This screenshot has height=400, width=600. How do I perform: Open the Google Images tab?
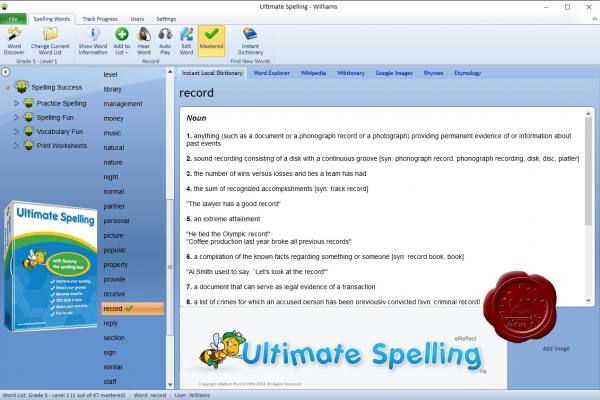(394, 73)
